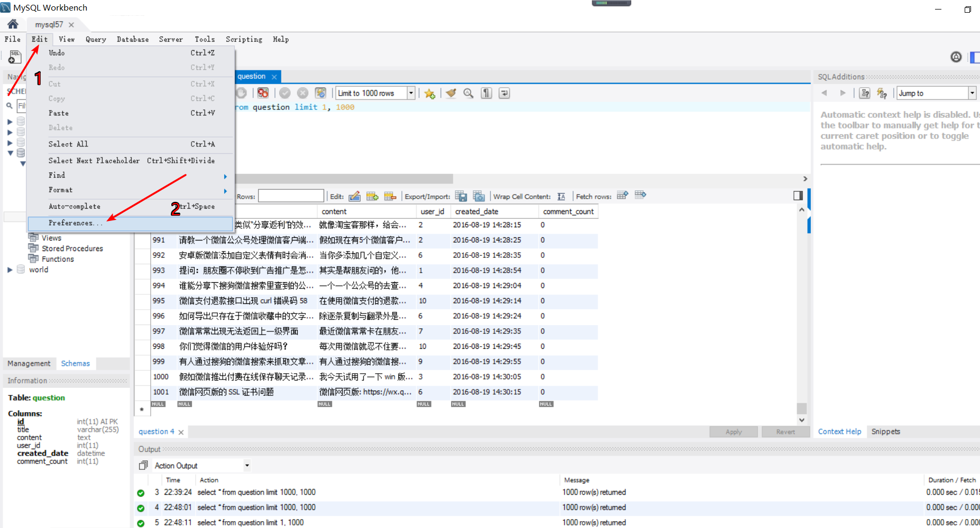The height and width of the screenshot is (528, 980).
Task: Click the SQL Additions forward arrow
Action: 842,93
